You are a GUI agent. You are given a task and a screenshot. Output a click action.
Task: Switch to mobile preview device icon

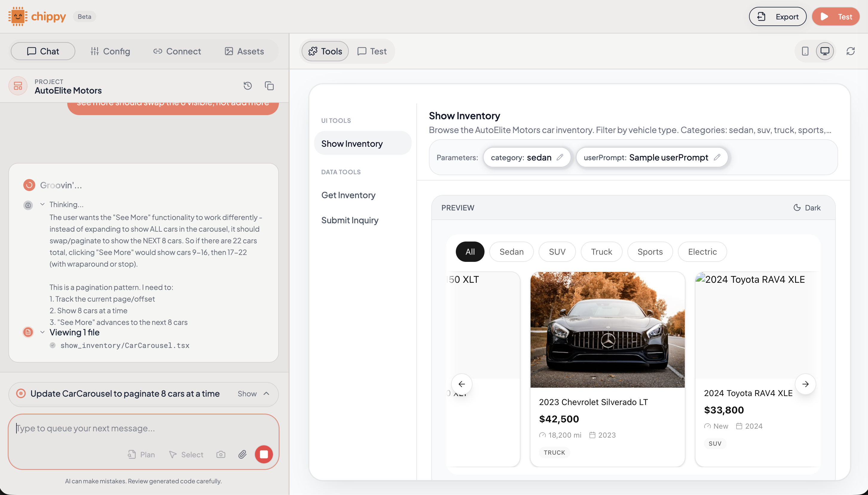[805, 51]
